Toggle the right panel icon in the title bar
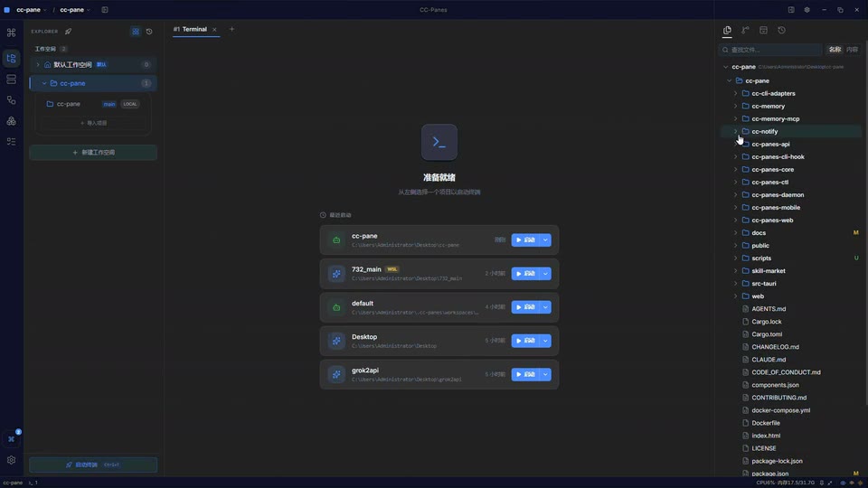Screen dimensions: 868x488 pos(791,10)
